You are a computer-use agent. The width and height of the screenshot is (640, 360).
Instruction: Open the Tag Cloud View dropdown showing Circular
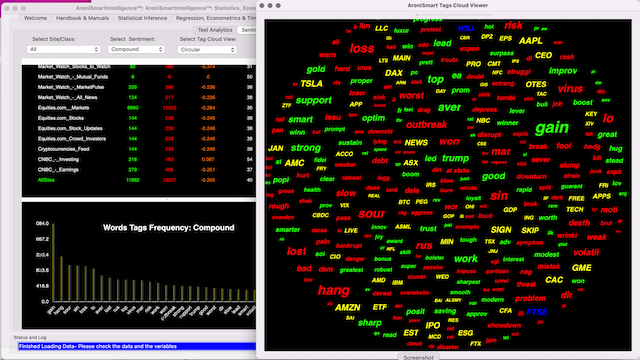[207, 49]
